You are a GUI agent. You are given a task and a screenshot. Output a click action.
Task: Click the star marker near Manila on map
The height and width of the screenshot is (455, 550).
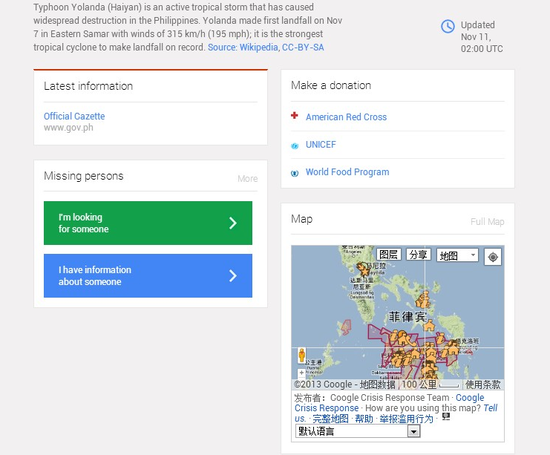point(365,272)
